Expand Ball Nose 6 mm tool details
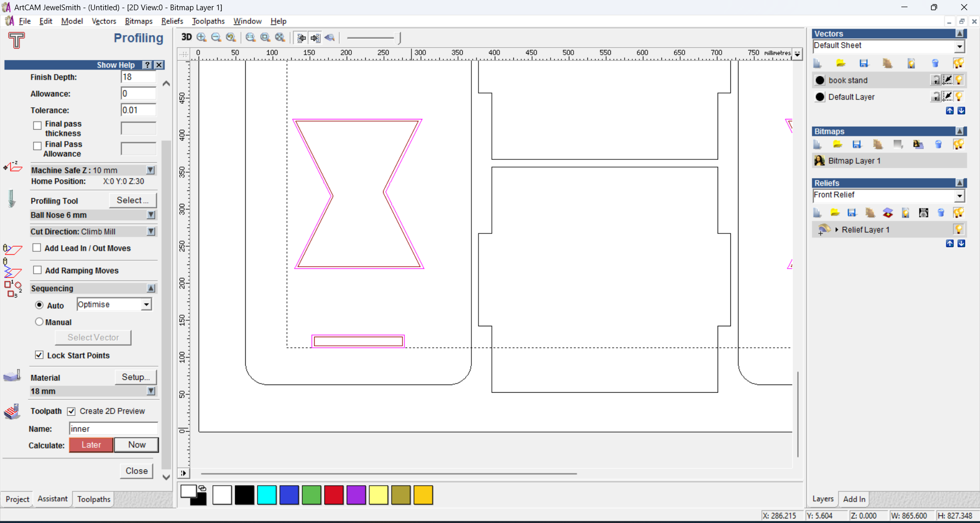980x523 pixels. 151,215
